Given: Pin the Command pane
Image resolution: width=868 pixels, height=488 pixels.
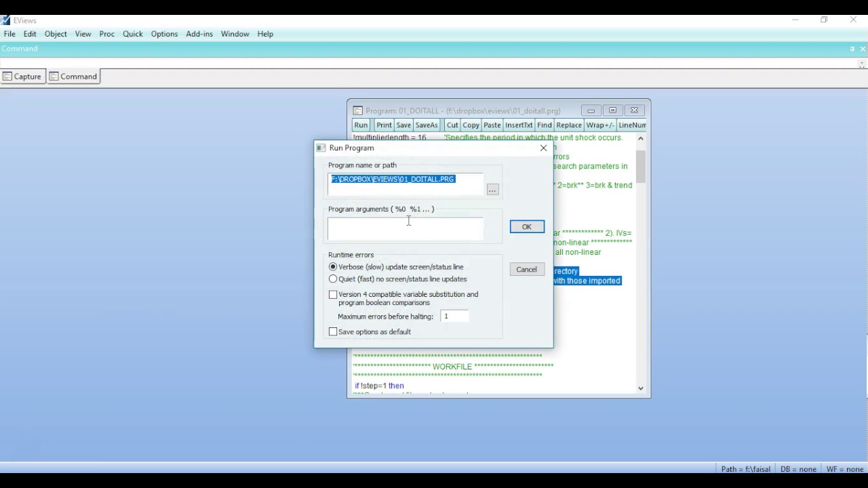Looking at the screenshot, I should (852, 49).
